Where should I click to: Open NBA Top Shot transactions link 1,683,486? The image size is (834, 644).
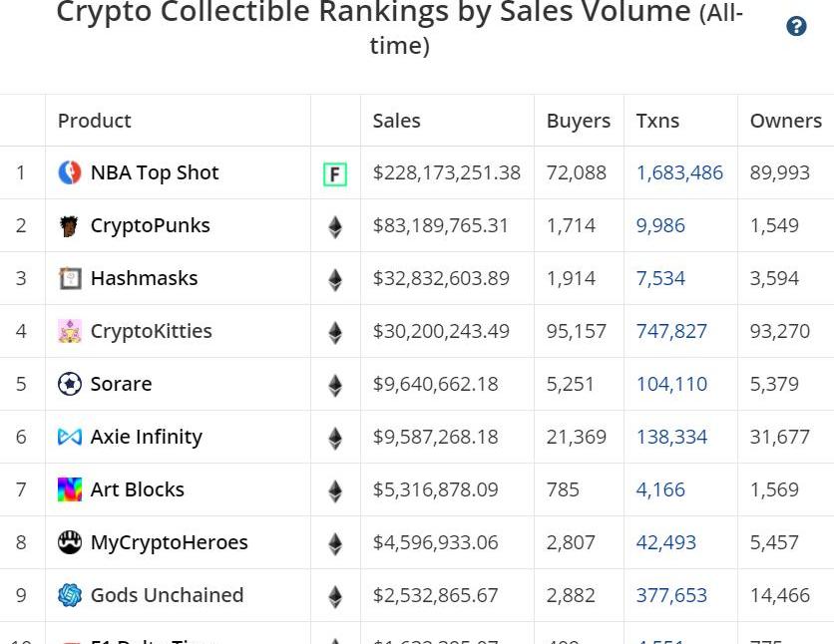click(x=679, y=172)
